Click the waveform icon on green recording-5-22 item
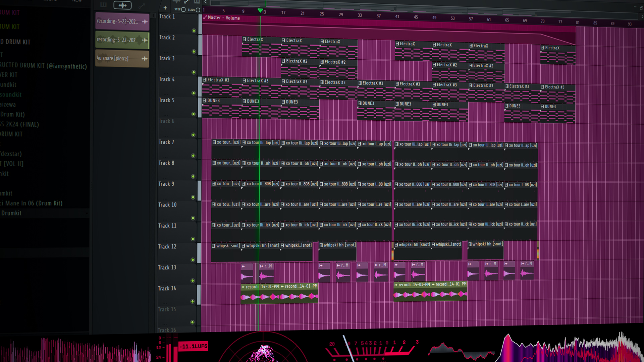 (x=145, y=40)
